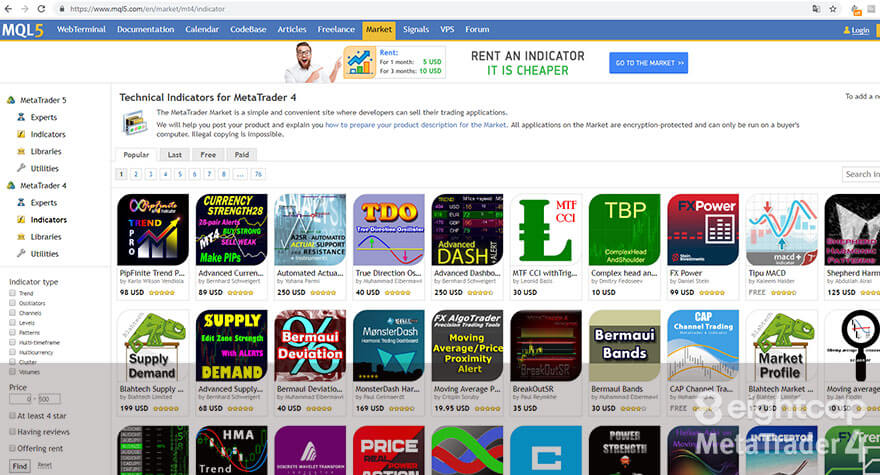Viewport: 880px width, 475px height.
Task: Click the Find filter button
Action: [x=20, y=466]
